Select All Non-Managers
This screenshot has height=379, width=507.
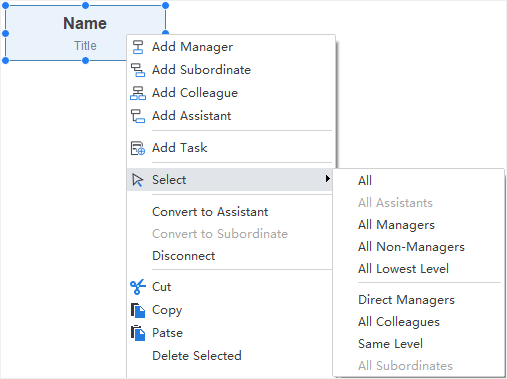point(411,247)
